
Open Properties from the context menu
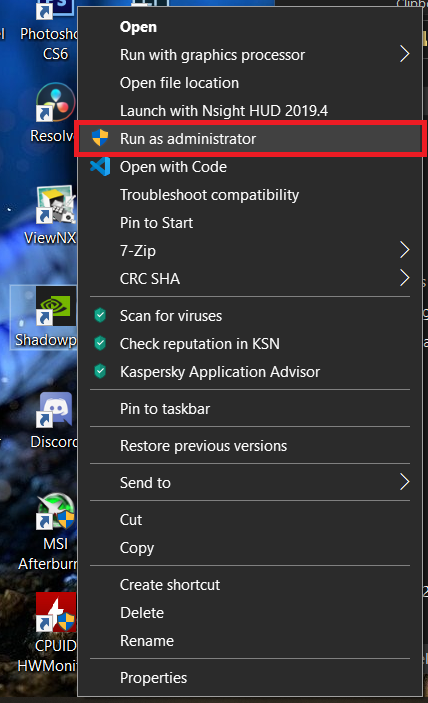[x=250, y=678]
